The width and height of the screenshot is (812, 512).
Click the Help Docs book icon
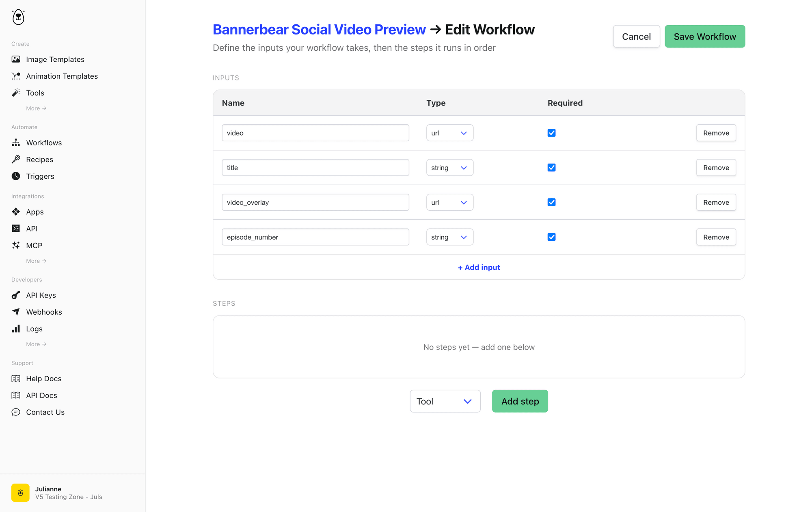click(x=16, y=378)
